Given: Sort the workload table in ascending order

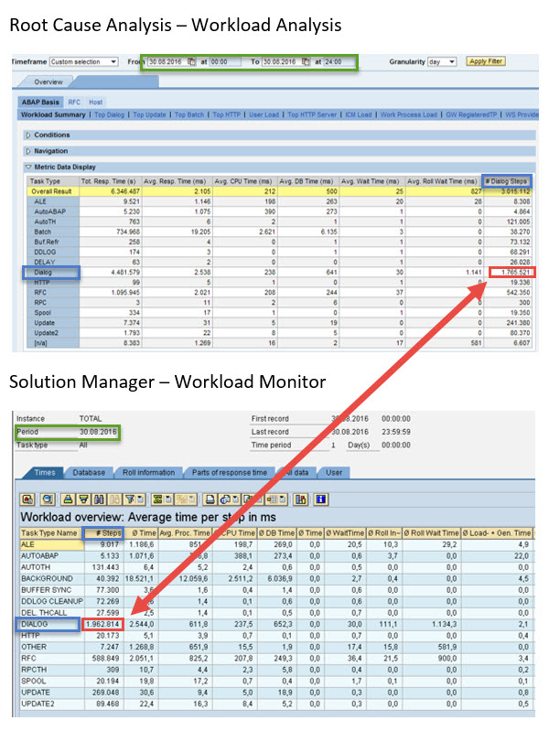Looking at the screenshot, I should coord(68,500).
